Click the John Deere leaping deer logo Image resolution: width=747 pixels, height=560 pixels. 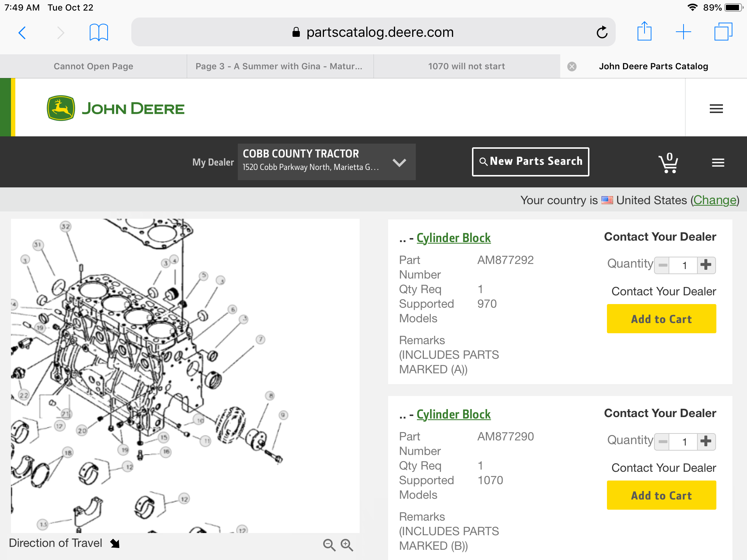pos(61,108)
